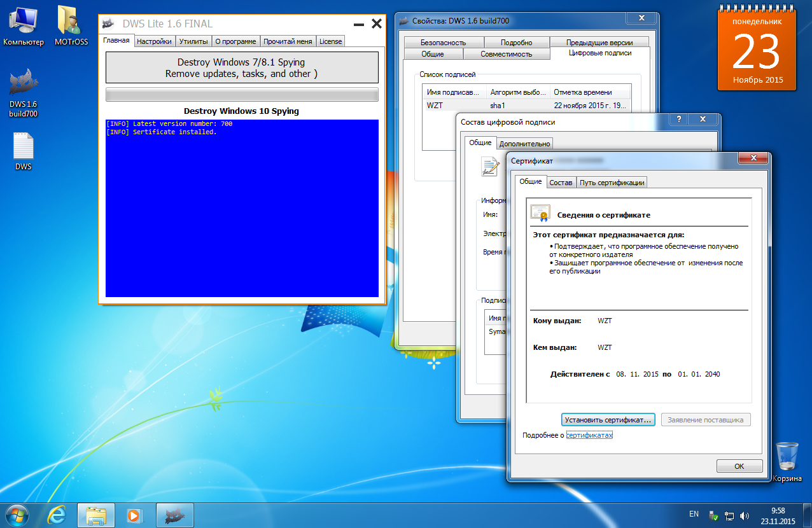
Task: Launch Internet Explorer from the taskbar
Action: pyautogui.click(x=57, y=515)
